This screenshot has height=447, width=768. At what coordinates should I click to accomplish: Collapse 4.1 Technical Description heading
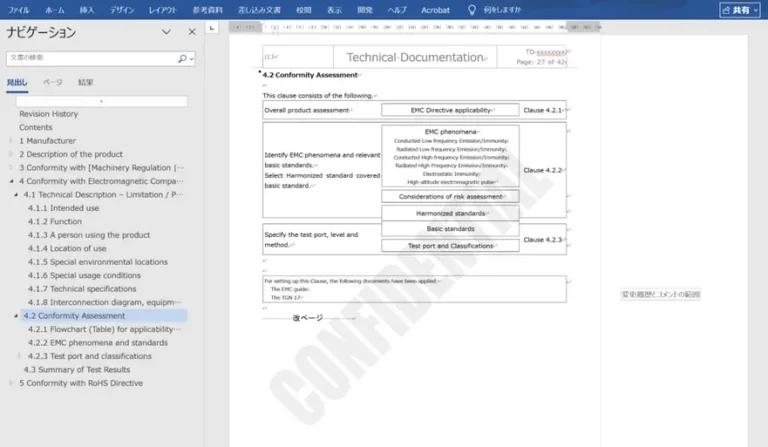point(16,194)
